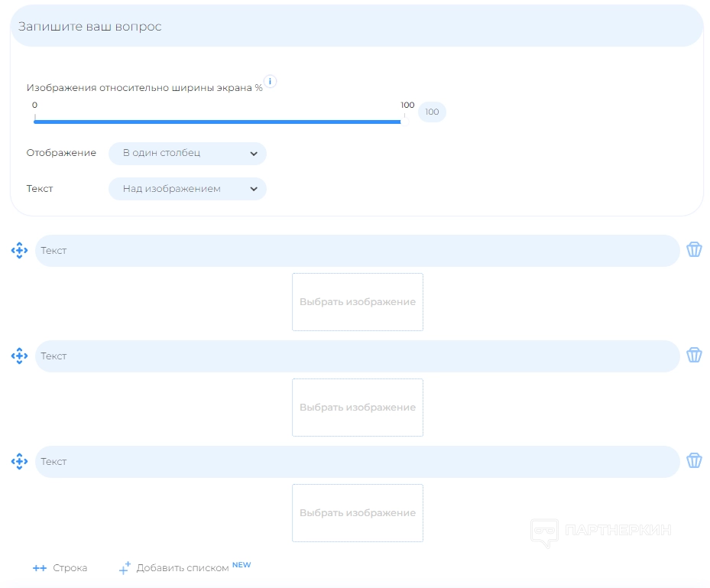710x588 pixels.
Task: Focus the Запишите ваш вопрос field
Action: pyautogui.click(x=356, y=27)
